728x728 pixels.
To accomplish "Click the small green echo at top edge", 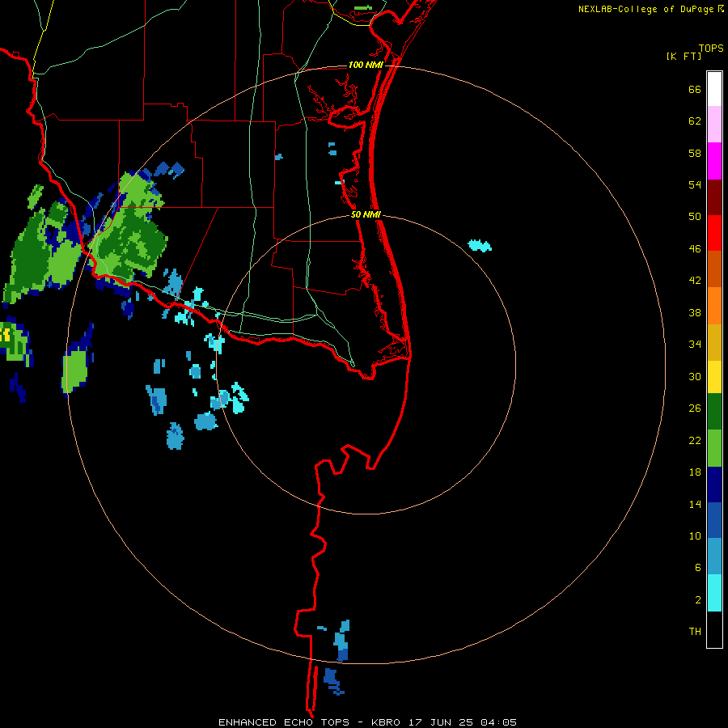I will pyautogui.click(x=362, y=8).
